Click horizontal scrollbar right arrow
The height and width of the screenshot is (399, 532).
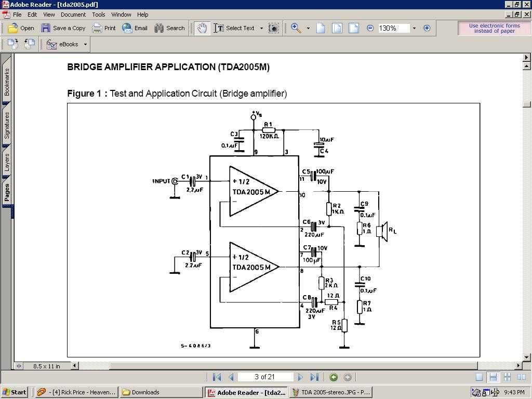click(x=518, y=366)
